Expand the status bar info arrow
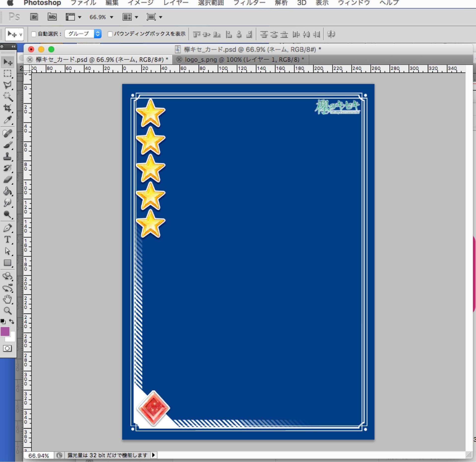476x462 pixels. [x=153, y=455]
